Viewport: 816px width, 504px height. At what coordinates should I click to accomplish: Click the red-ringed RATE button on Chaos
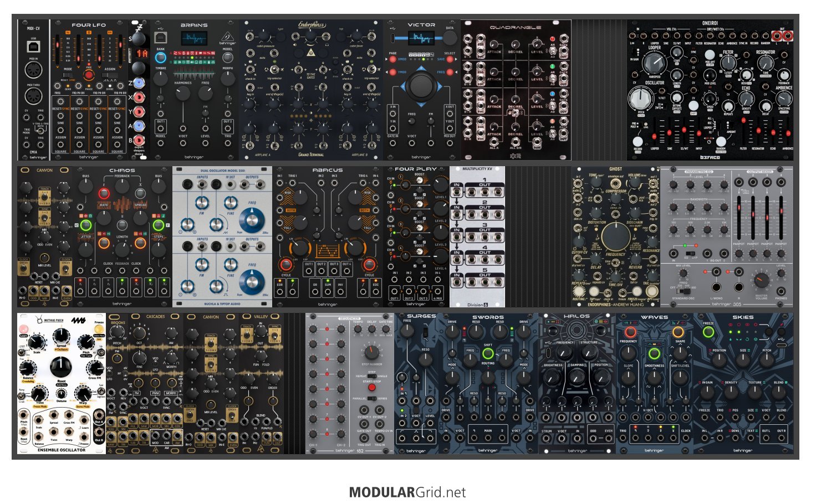(104, 193)
